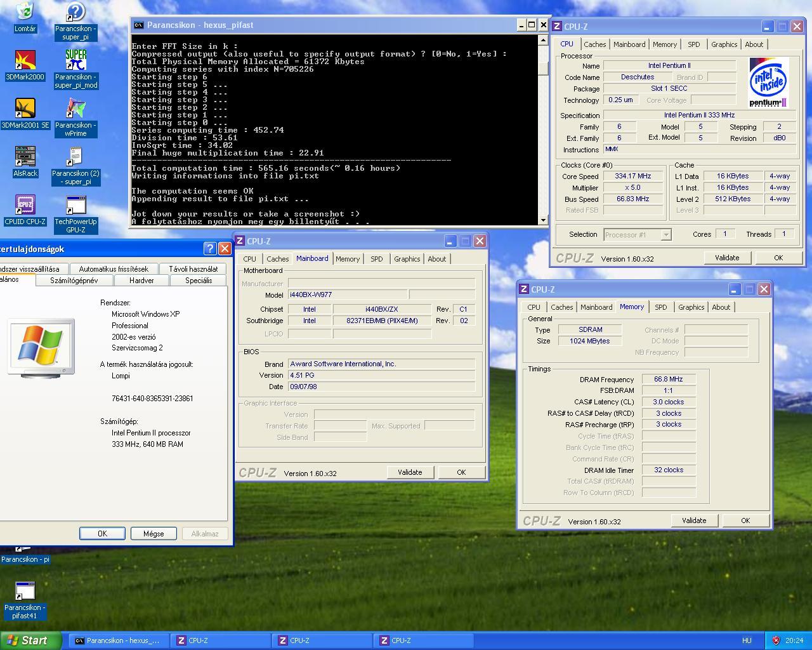812x650 pixels.
Task: Click the Level 2 cache value 512 KBytes
Action: [x=733, y=199]
